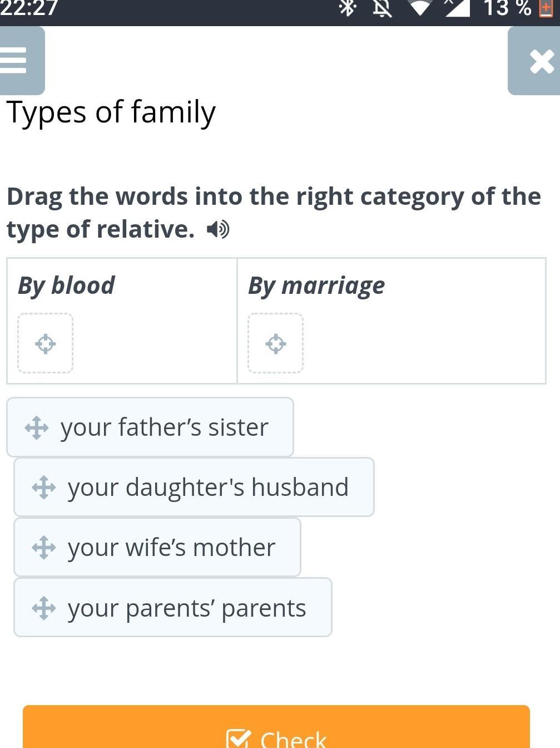Grab the move handle for daughter's husband
560x748 pixels.
[x=44, y=488]
